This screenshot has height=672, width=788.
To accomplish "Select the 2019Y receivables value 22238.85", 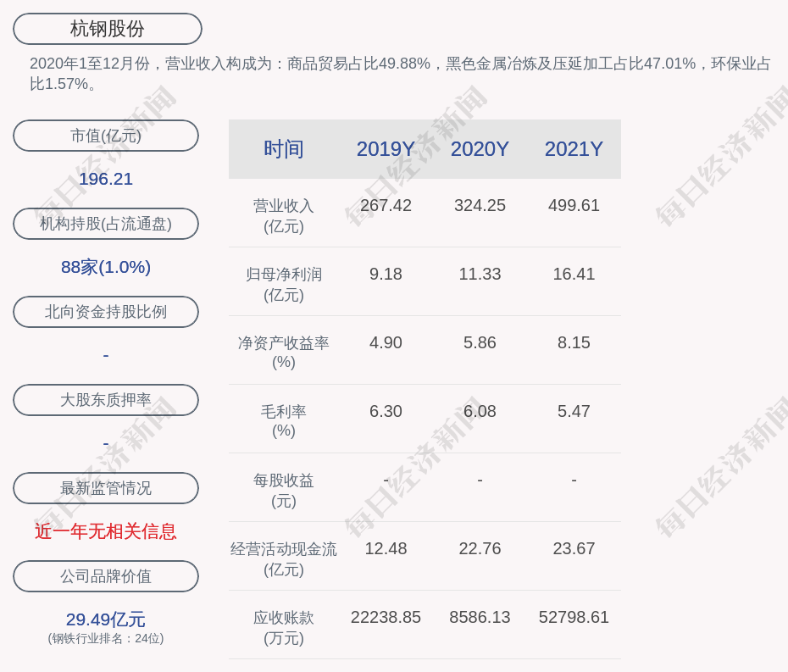I will 386,617.
